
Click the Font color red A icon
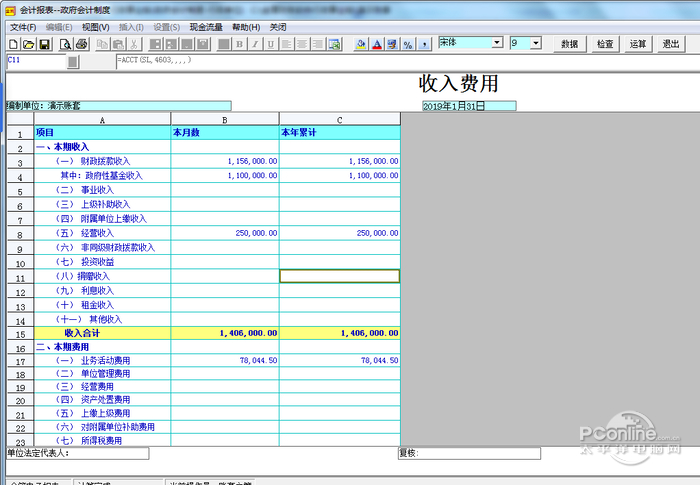(377, 44)
